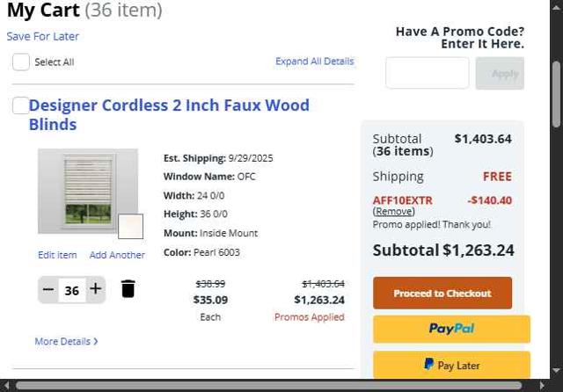Expand All Details for cart items

click(x=314, y=62)
